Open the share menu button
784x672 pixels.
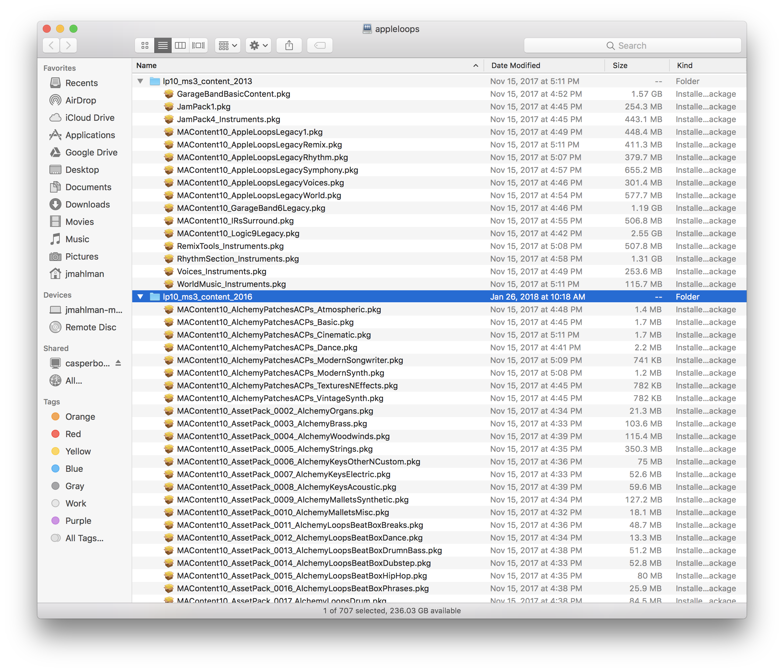tap(289, 46)
